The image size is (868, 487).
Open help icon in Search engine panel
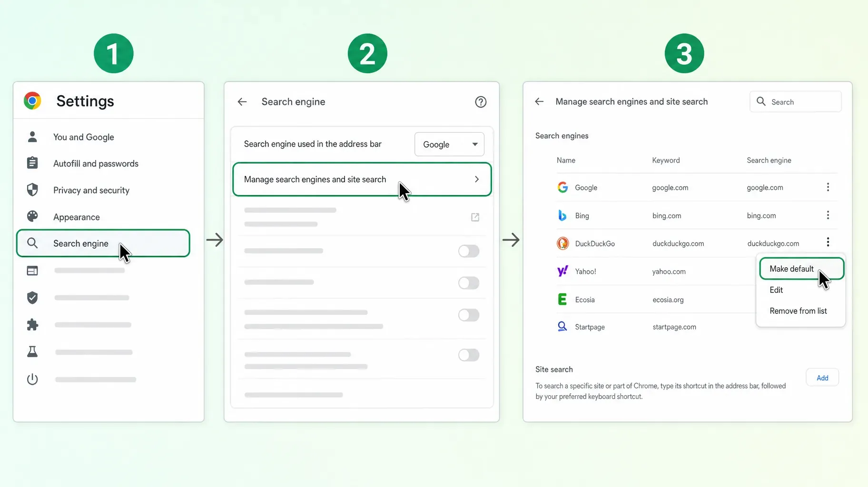[481, 102]
